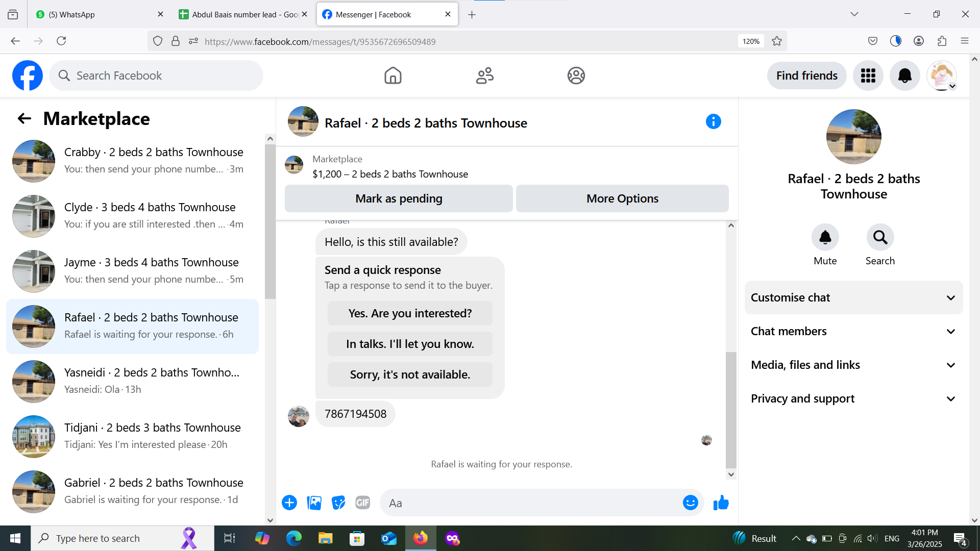Click the 120% zoom level indicator
The height and width of the screenshot is (551, 980).
tap(751, 41)
